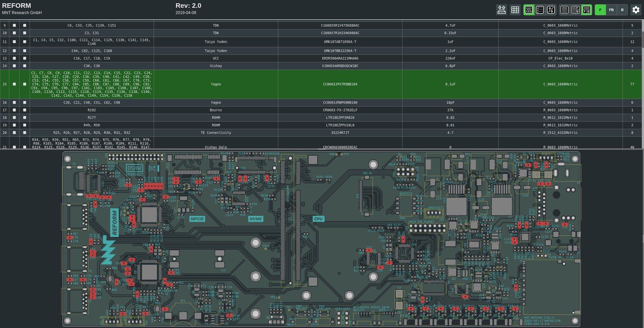Screen dimensions: 644x328
Task: Select part number 'UMK107AB7105KA-T'
Action: click(340, 42)
